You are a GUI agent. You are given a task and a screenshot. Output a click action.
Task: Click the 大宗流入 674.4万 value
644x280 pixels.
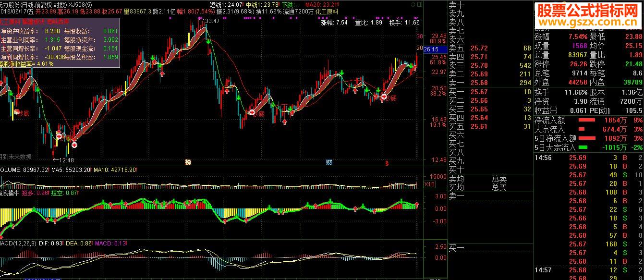coord(615,129)
